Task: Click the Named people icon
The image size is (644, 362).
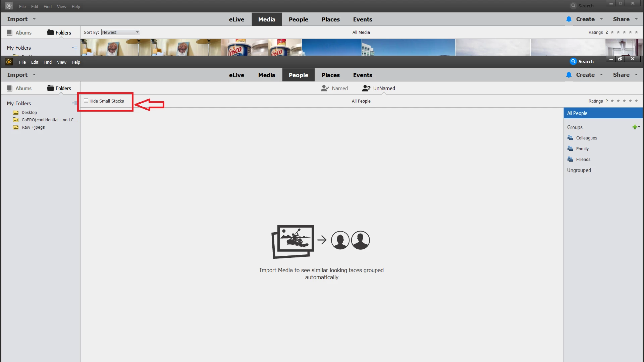Action: (325, 88)
